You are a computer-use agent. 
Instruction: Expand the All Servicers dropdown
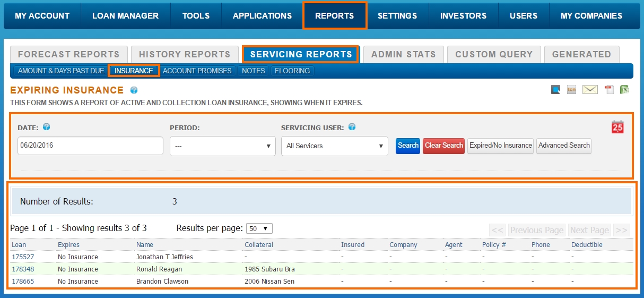[334, 146]
